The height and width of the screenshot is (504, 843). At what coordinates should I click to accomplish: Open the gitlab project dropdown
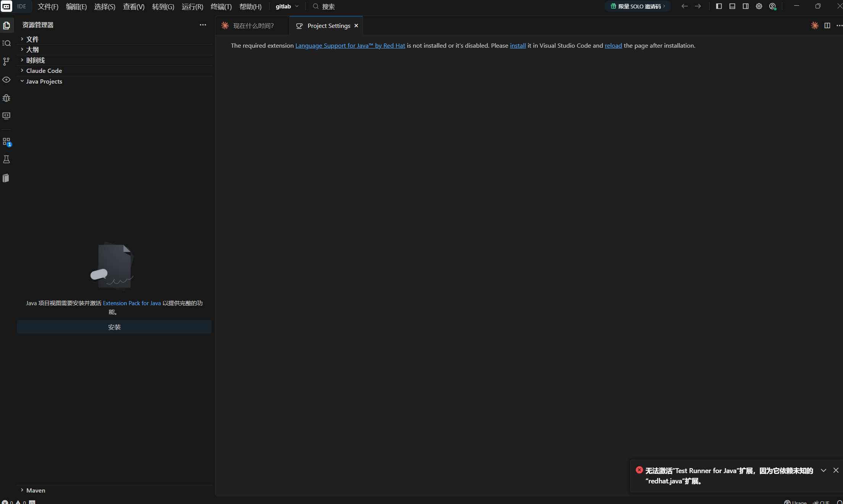pyautogui.click(x=287, y=6)
